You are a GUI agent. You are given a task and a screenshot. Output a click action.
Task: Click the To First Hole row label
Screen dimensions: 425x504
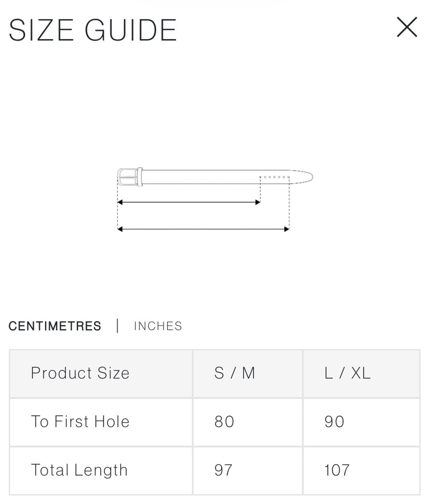tap(81, 421)
